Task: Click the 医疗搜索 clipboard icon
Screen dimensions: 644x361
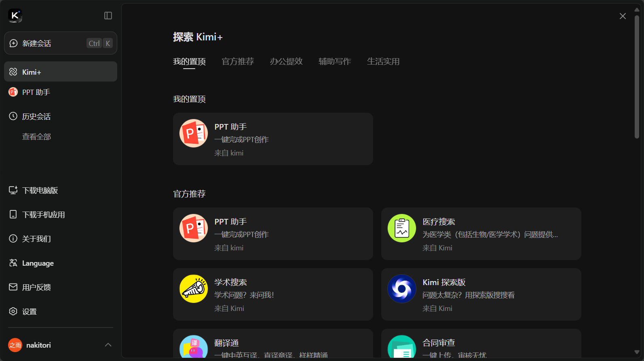Action: click(x=402, y=228)
